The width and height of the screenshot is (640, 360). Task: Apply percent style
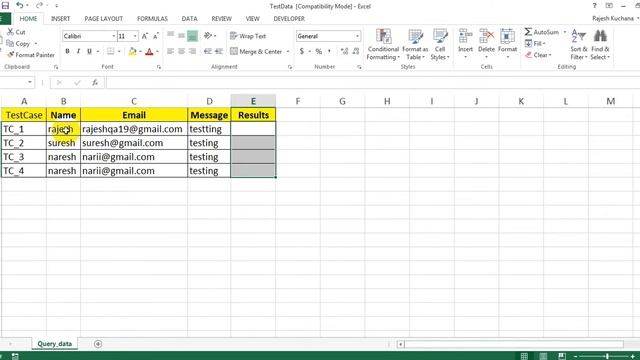click(319, 51)
